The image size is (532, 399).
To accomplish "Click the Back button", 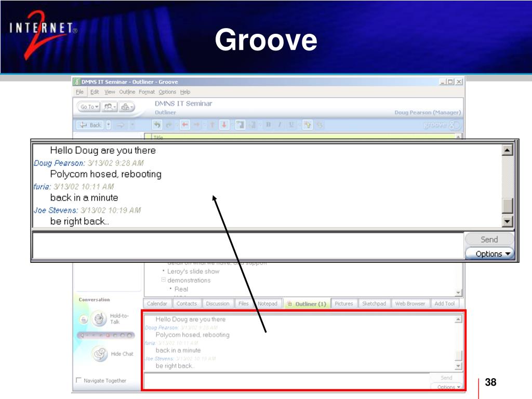I will [x=90, y=125].
